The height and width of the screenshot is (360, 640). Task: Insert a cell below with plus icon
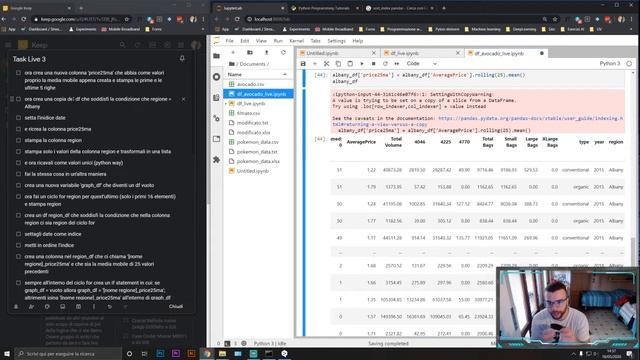[x=315, y=64]
